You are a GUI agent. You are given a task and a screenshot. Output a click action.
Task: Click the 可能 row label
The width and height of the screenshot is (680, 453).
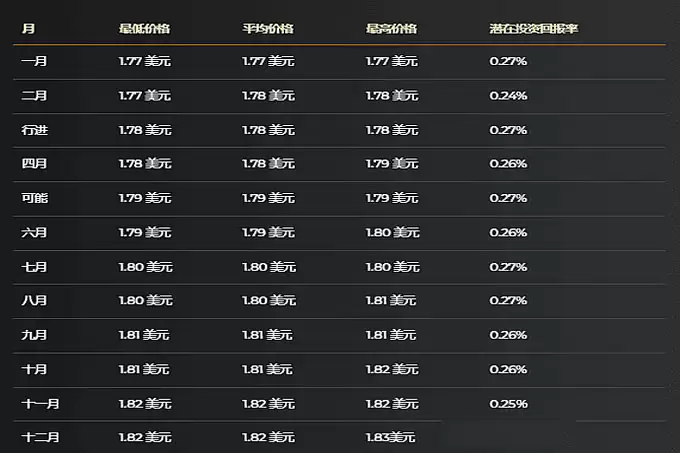coord(33,198)
